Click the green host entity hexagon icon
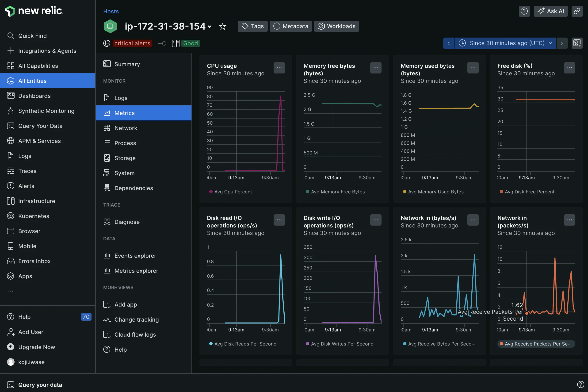The width and height of the screenshot is (588, 392). click(110, 26)
